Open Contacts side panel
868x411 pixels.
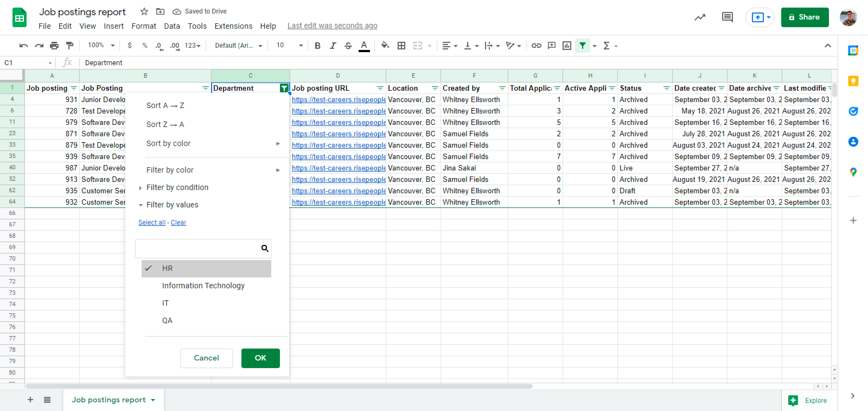(x=853, y=142)
